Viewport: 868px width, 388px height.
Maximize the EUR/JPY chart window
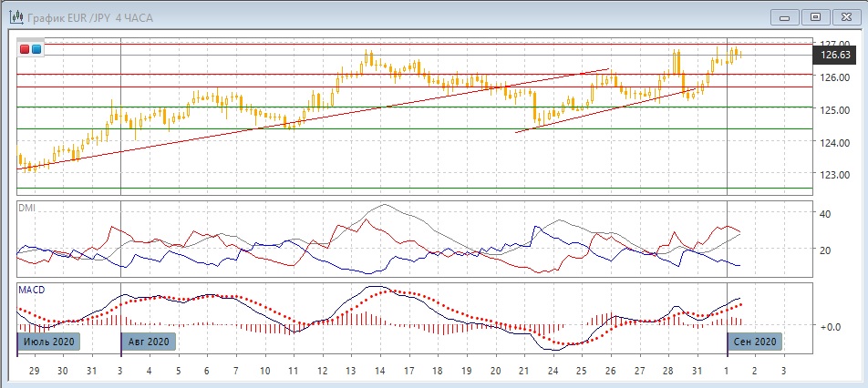click(816, 16)
